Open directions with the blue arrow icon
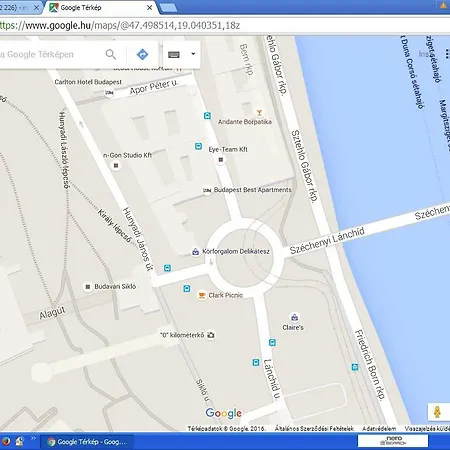The image size is (450, 450). click(x=142, y=54)
